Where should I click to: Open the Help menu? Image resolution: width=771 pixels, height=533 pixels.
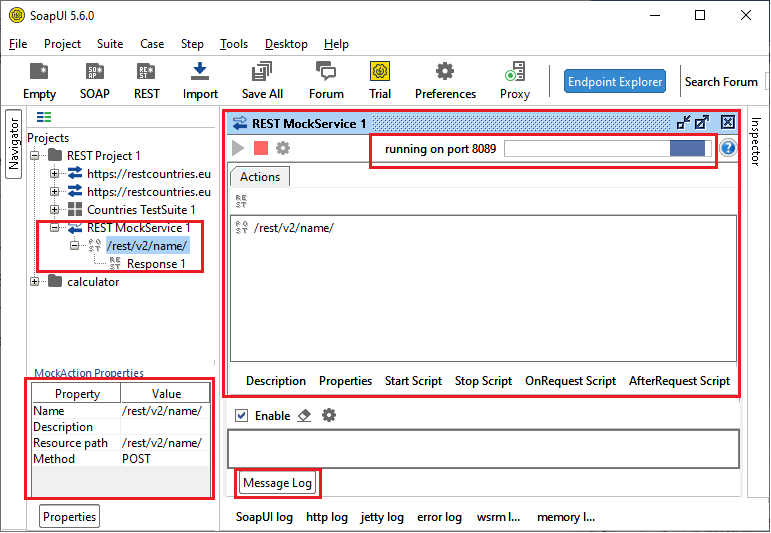pos(336,44)
